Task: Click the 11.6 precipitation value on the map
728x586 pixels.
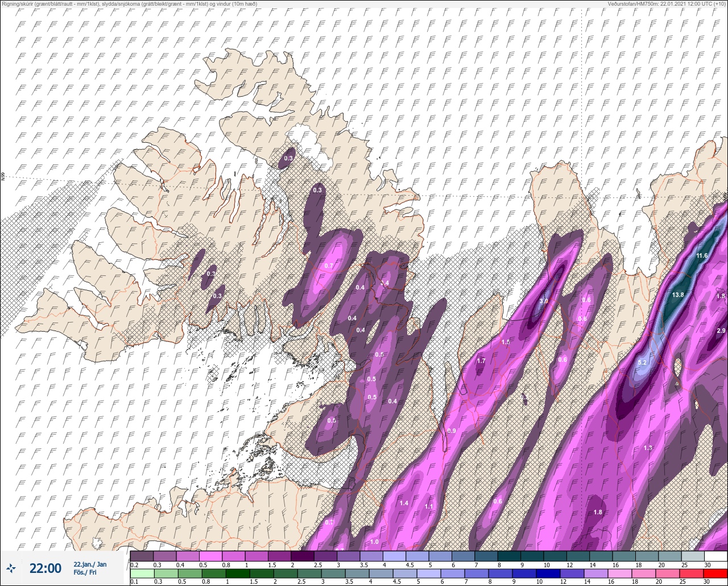Action: pyautogui.click(x=702, y=256)
